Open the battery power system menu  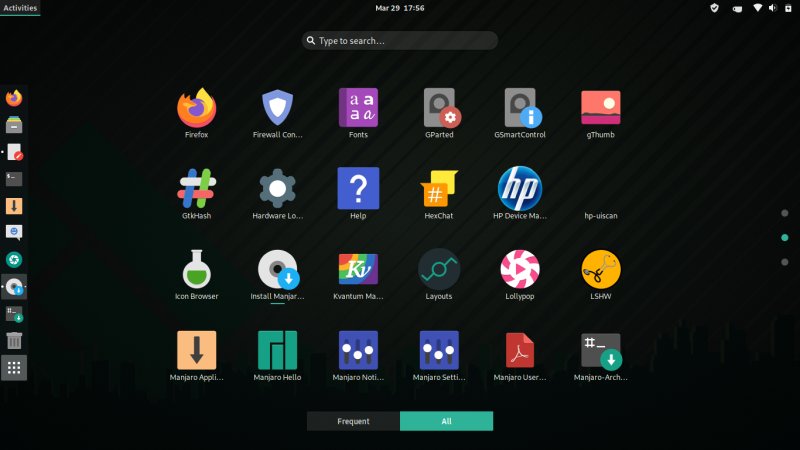coord(788,8)
